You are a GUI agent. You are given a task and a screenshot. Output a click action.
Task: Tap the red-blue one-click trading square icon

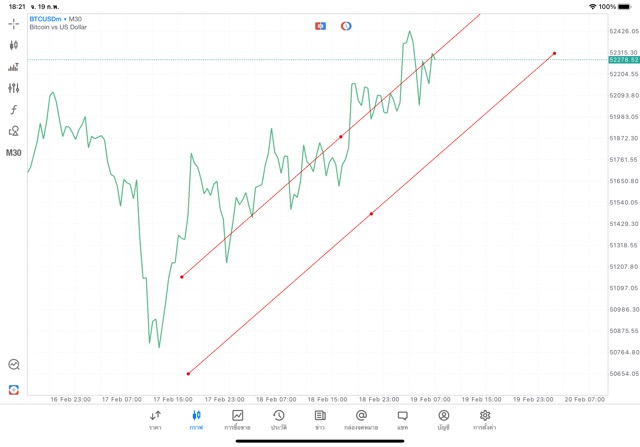[x=320, y=25]
